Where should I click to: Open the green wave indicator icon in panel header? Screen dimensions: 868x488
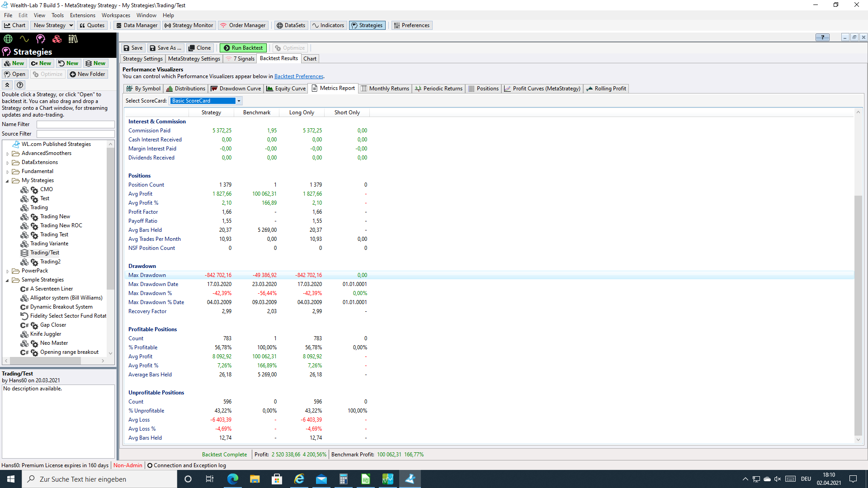point(24,39)
